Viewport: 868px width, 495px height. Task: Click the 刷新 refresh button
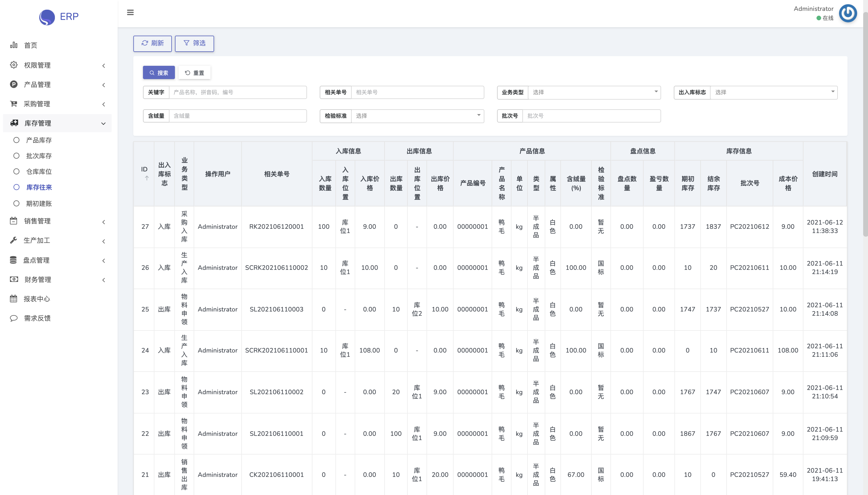(x=152, y=43)
